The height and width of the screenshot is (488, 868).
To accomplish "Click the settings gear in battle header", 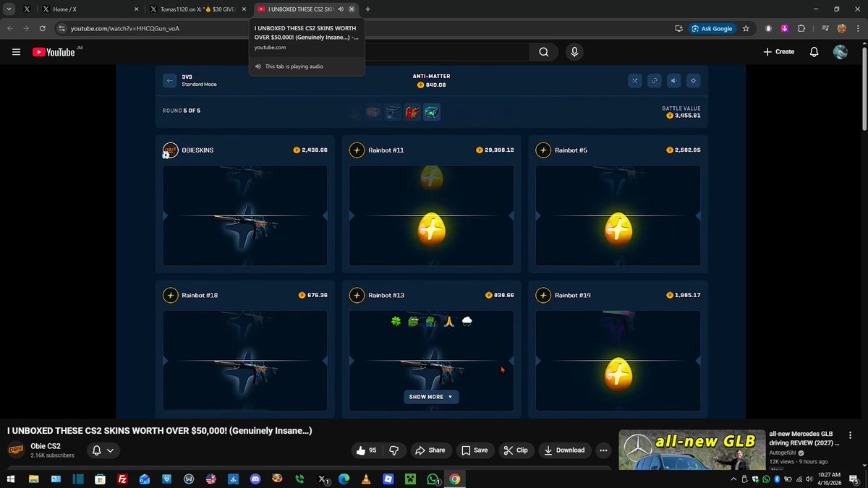I will point(693,80).
